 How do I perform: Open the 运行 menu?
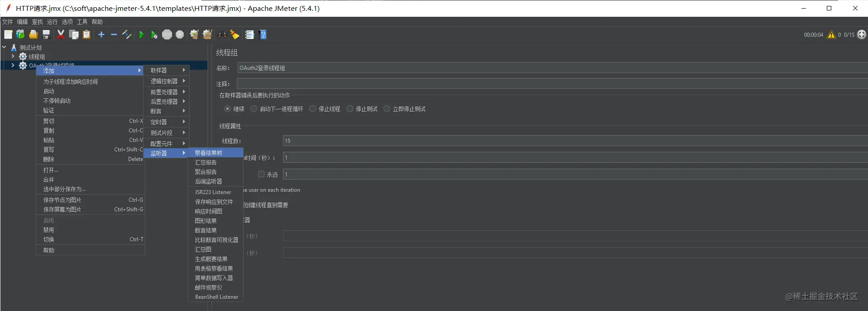click(x=52, y=22)
